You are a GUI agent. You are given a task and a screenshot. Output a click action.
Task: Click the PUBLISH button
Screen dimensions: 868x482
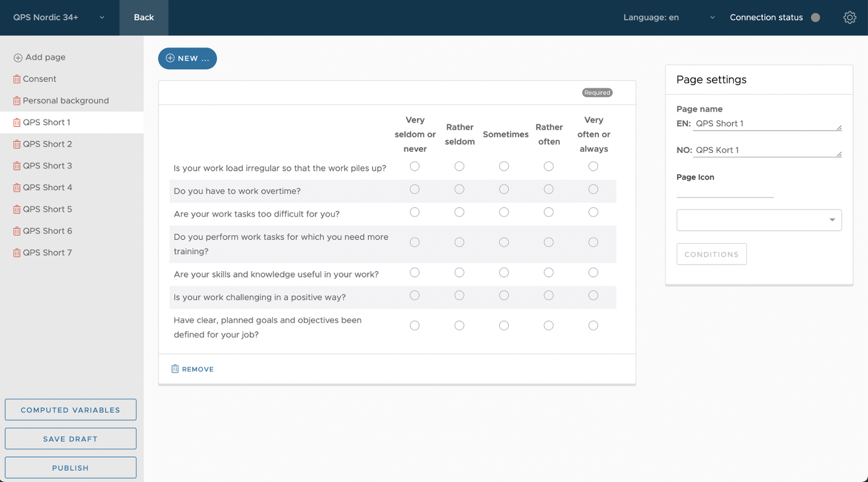tap(71, 467)
